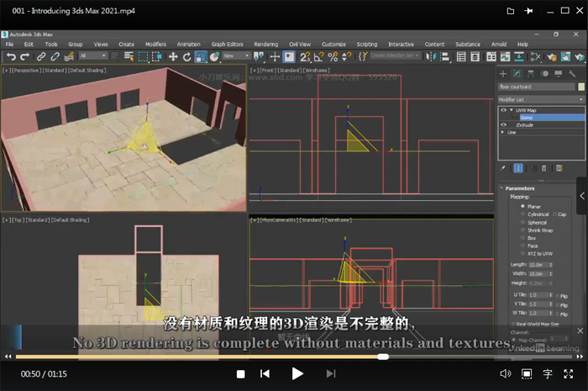Viewport: 588px width, 391px height.
Task: Click the Select and Link chain icon
Action: click(40, 56)
